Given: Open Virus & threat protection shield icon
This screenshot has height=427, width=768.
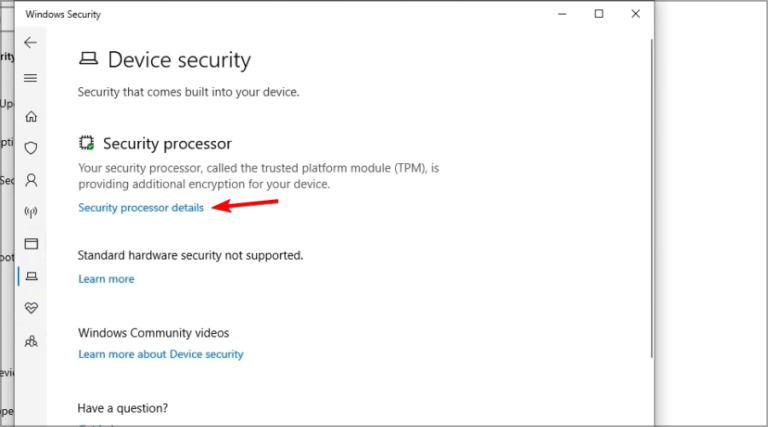Looking at the screenshot, I should coord(31,148).
